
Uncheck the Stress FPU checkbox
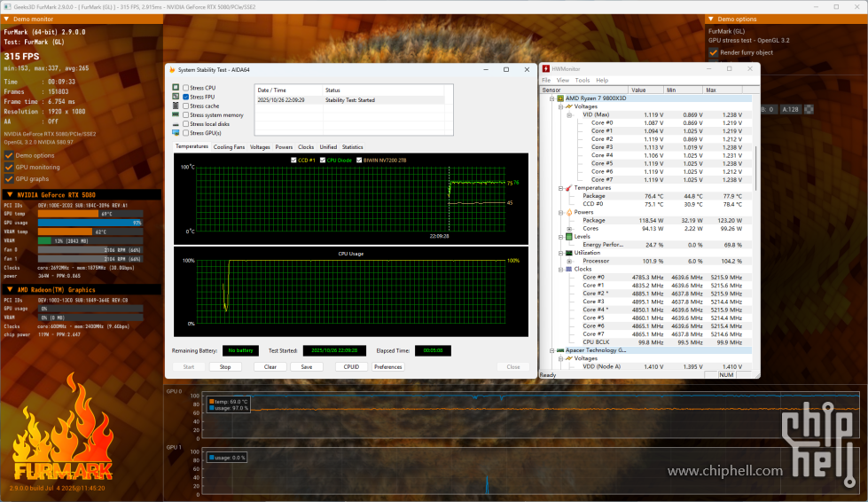click(185, 97)
